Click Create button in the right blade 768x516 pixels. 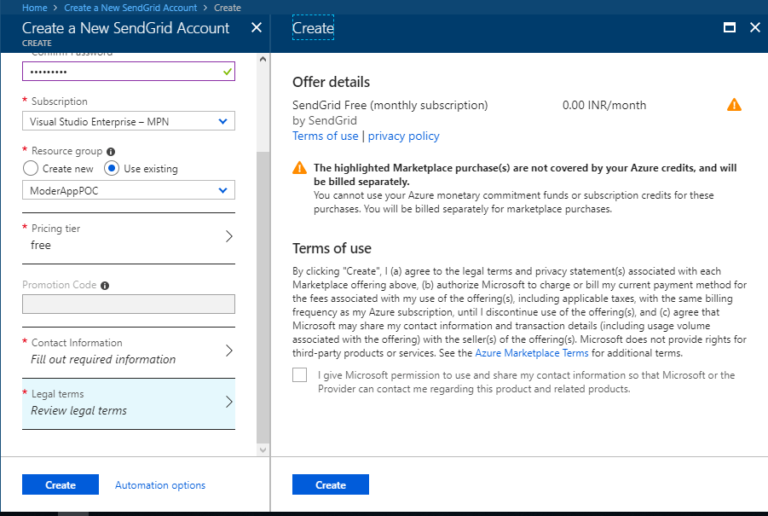click(331, 485)
